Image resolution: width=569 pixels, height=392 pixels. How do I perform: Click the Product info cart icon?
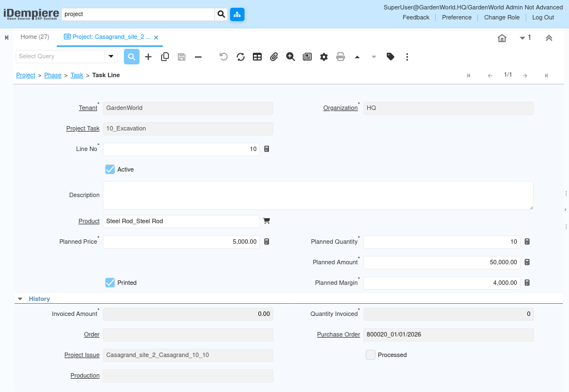click(267, 221)
